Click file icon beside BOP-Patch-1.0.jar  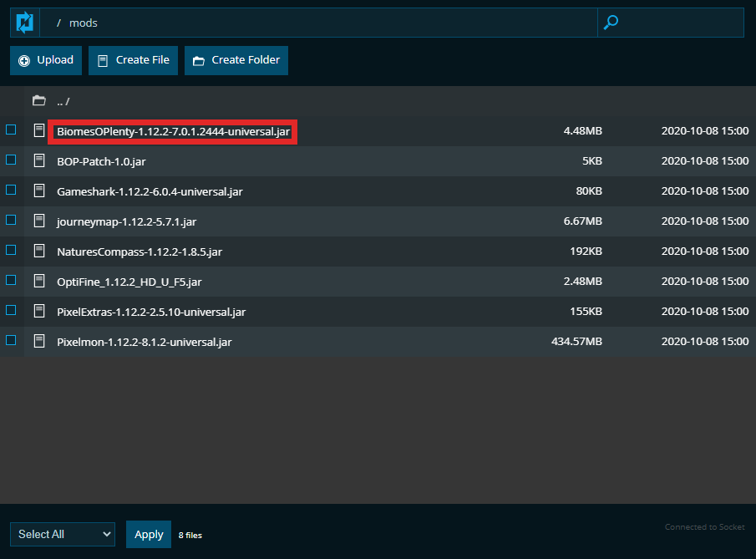coord(39,160)
